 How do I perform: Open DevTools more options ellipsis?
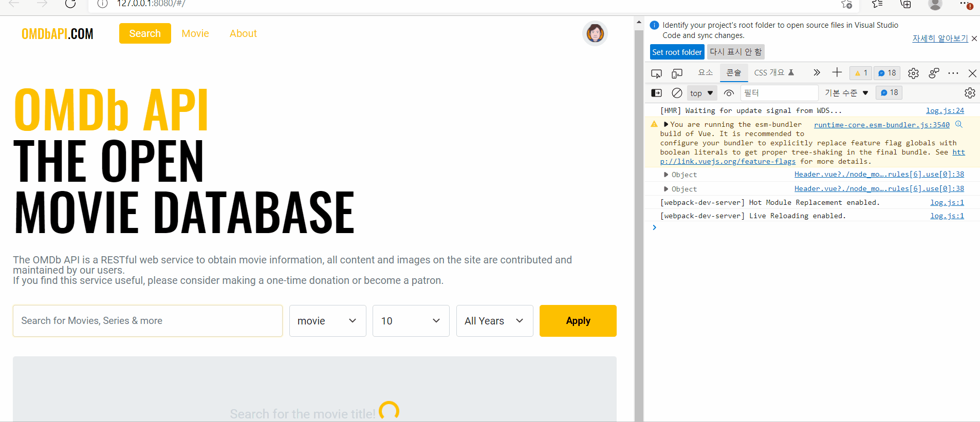[x=953, y=73]
